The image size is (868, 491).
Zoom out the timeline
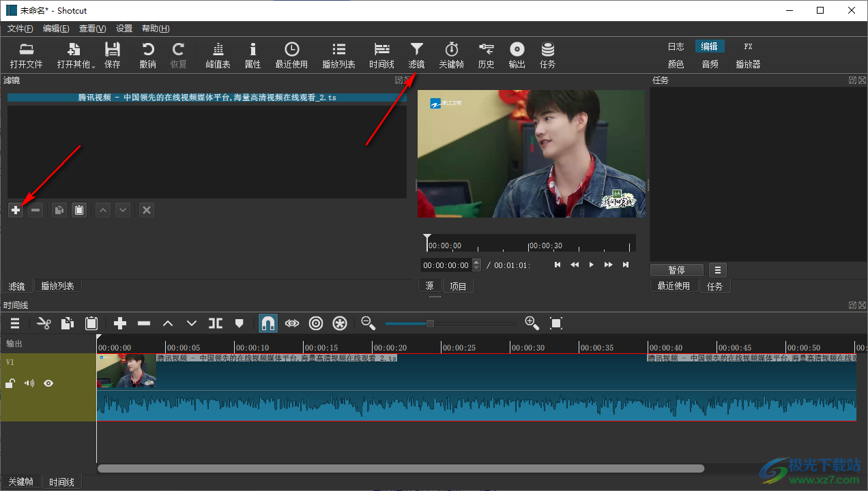point(368,323)
